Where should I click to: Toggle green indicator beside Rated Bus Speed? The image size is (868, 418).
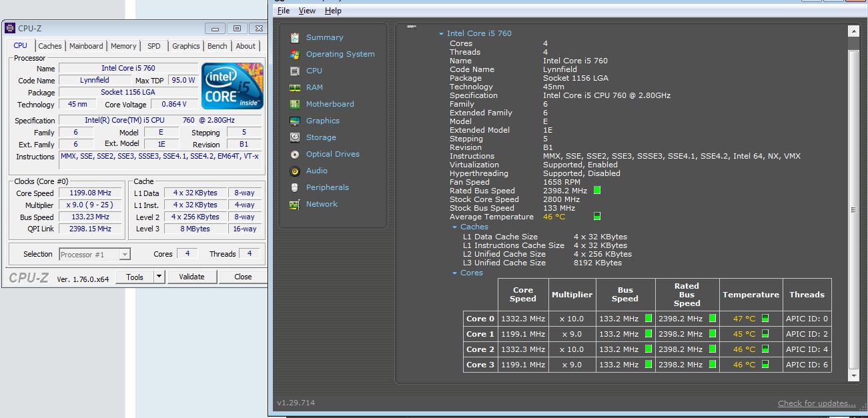(x=597, y=191)
